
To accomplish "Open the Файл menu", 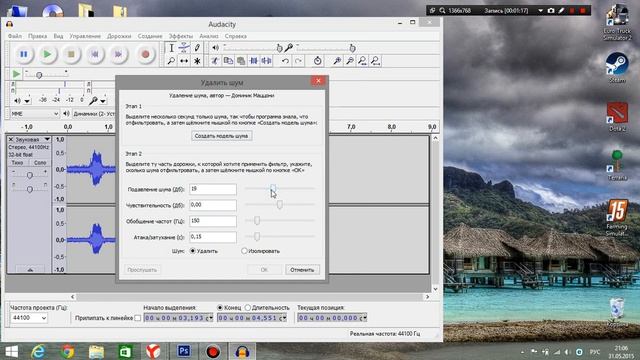I will click(15, 36).
